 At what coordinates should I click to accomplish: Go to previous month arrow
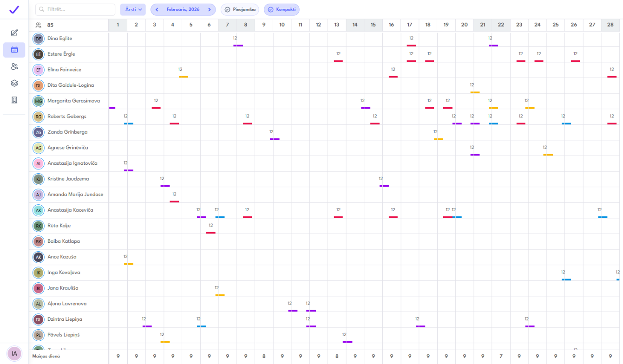point(157,9)
